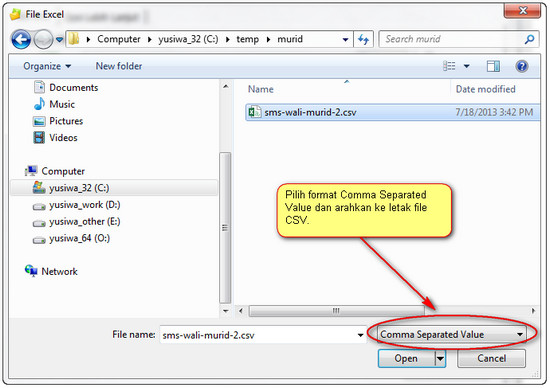Click the Refresh button by address bar
Image resolution: width=550 pixels, height=388 pixels.
[x=363, y=39]
